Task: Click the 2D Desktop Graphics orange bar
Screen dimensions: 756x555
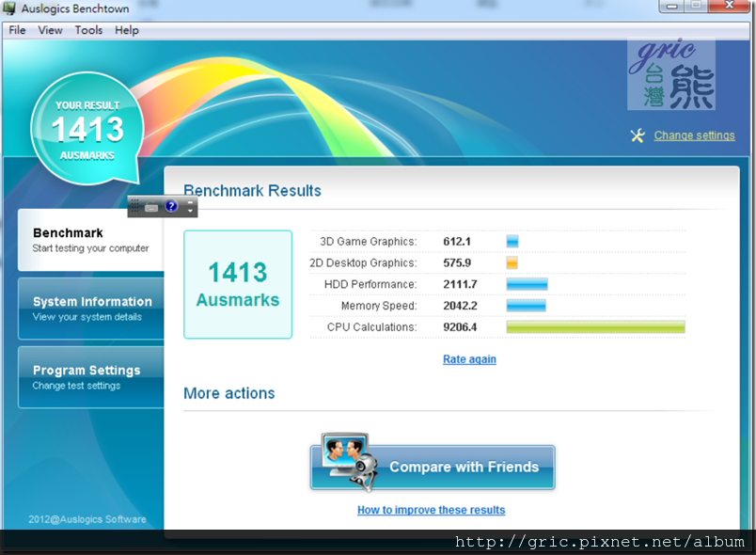Action: 512,262
